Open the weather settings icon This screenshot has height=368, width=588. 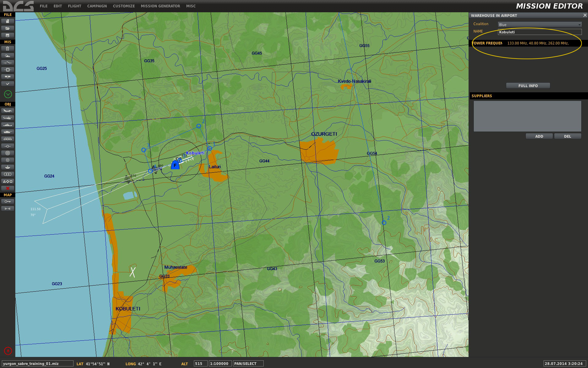click(8, 56)
